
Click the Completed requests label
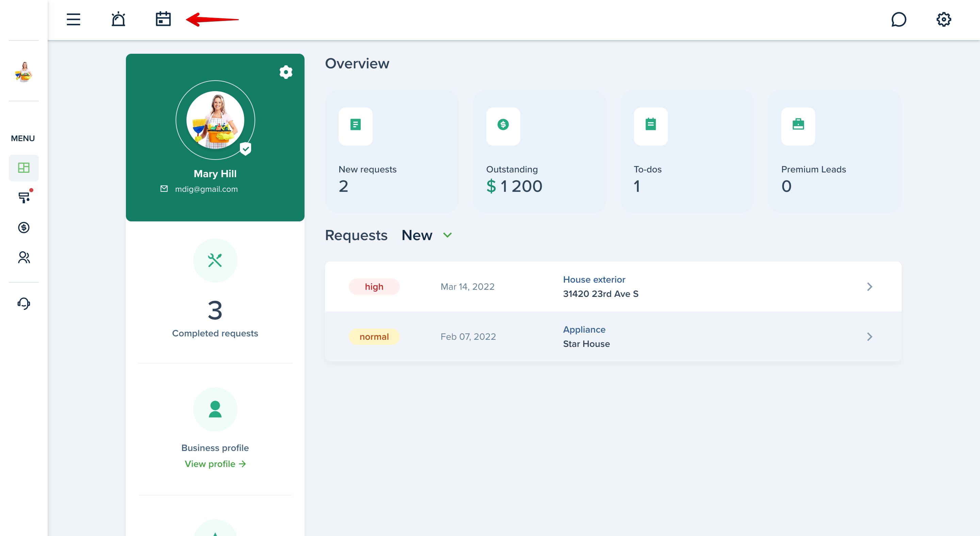215,333
